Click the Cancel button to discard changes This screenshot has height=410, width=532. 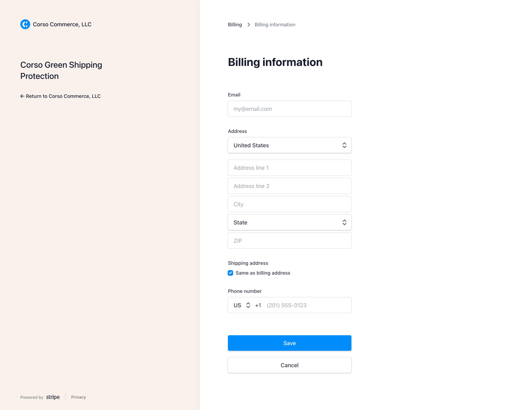pyautogui.click(x=289, y=365)
